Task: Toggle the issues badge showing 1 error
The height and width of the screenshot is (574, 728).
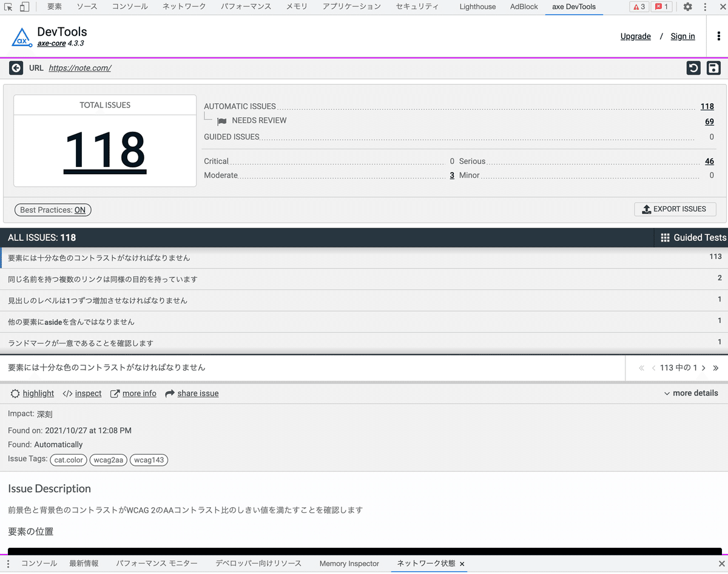Action: (661, 7)
